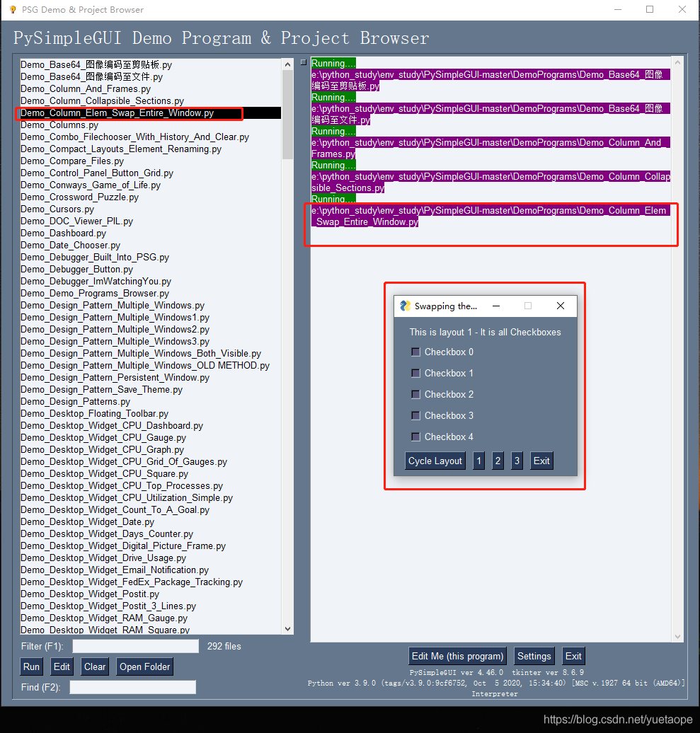Maximize the PSG Demo window
Screen dimensions: 700x733
point(650,9)
